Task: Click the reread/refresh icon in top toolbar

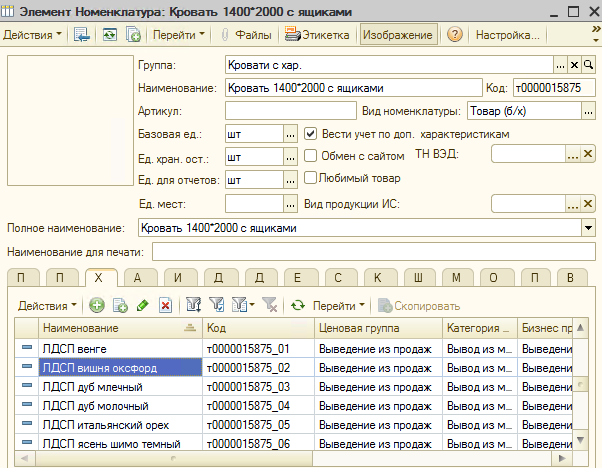Action: point(109,35)
